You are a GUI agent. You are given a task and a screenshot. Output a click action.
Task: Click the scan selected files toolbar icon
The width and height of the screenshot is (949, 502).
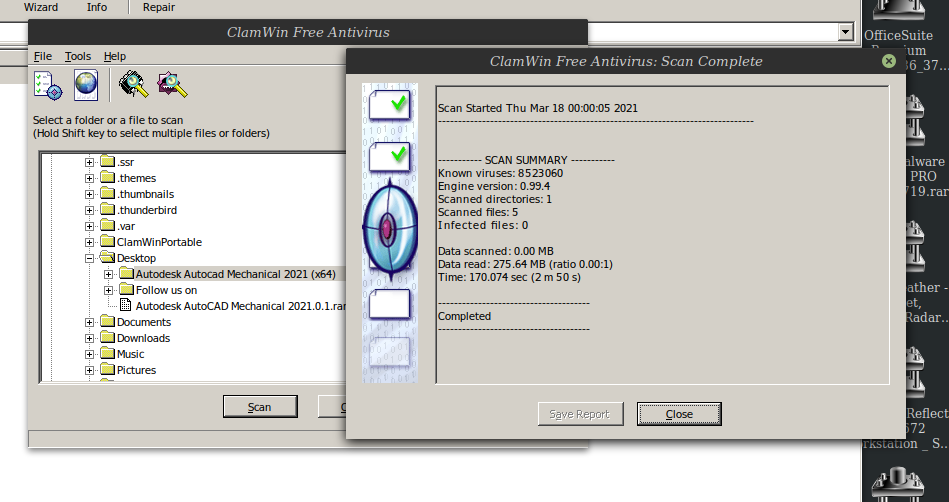172,84
